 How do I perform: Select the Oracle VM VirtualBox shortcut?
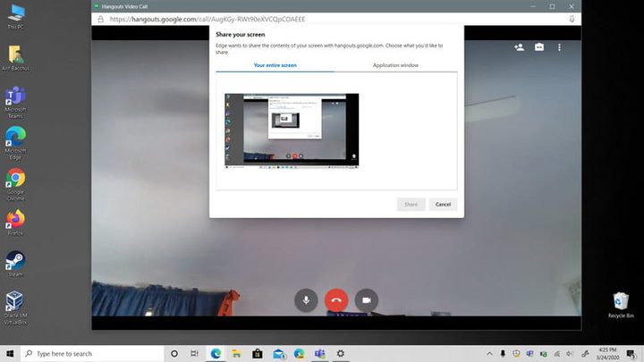tap(15, 307)
